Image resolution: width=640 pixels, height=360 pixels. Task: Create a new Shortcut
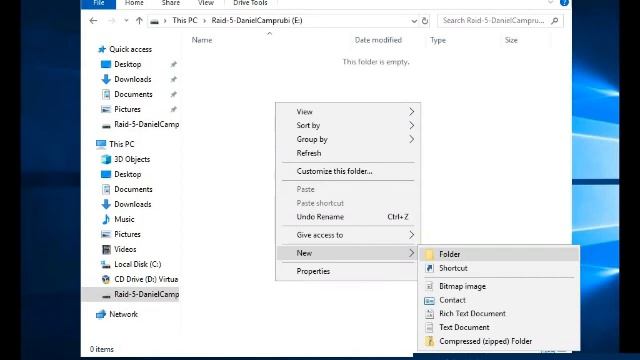(499, 268)
